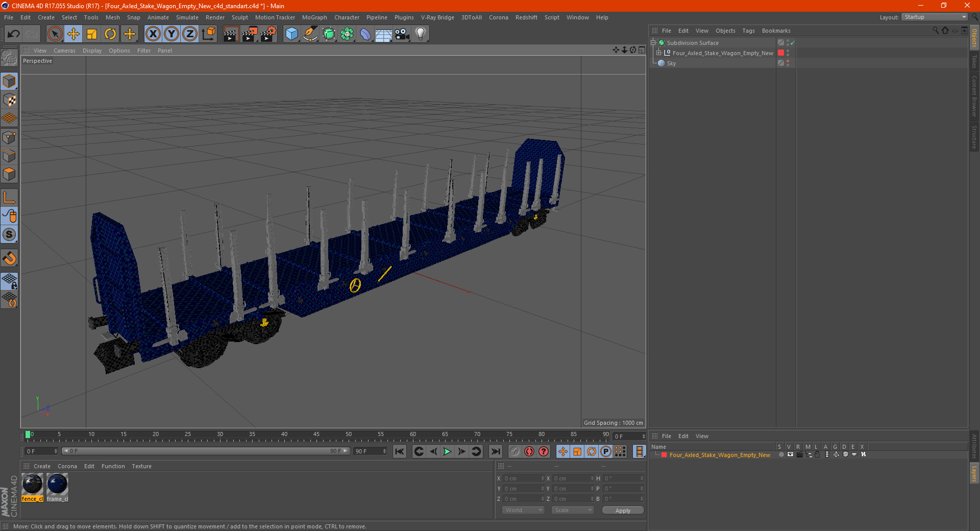Click the Undo arrow icon
Image resolution: width=980 pixels, height=531 pixels.
[x=14, y=34]
